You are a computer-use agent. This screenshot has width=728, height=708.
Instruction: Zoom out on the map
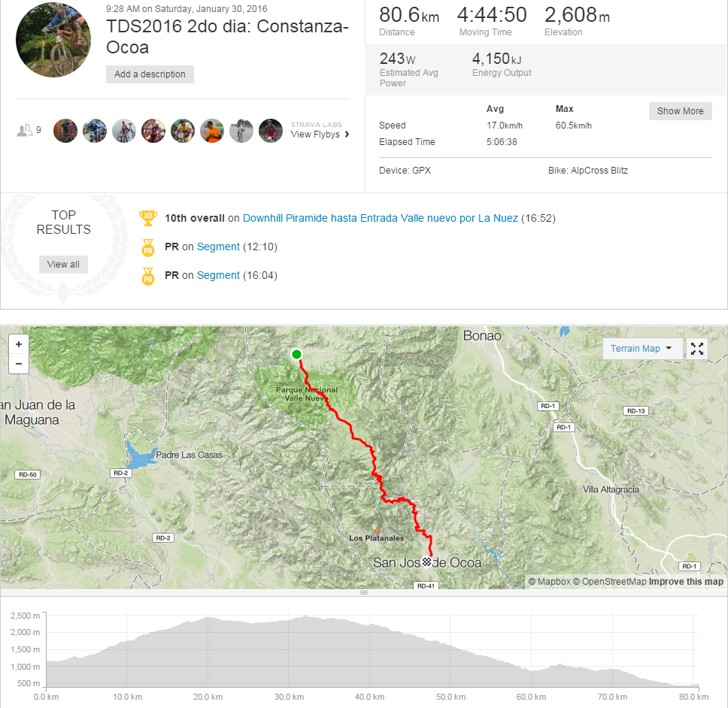[19, 364]
